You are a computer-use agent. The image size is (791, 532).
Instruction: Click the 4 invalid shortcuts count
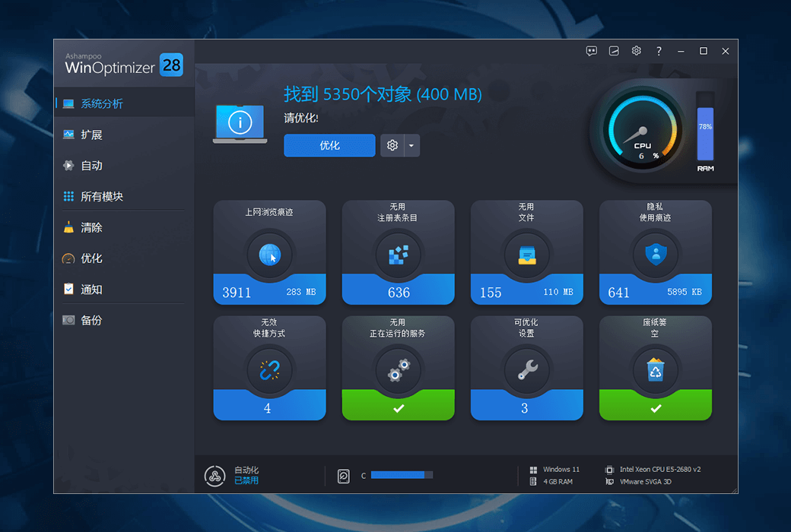(268, 408)
